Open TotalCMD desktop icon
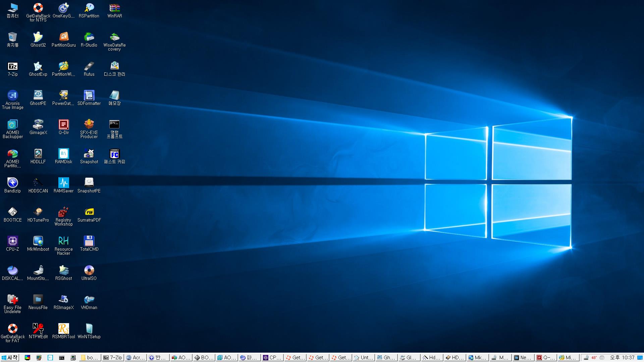This screenshot has width=644, height=362. tap(89, 244)
